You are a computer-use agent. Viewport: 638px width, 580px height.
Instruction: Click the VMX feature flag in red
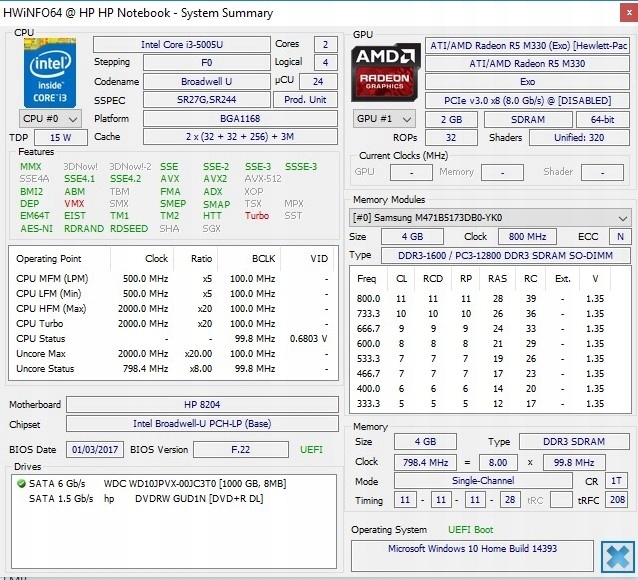coord(74,204)
